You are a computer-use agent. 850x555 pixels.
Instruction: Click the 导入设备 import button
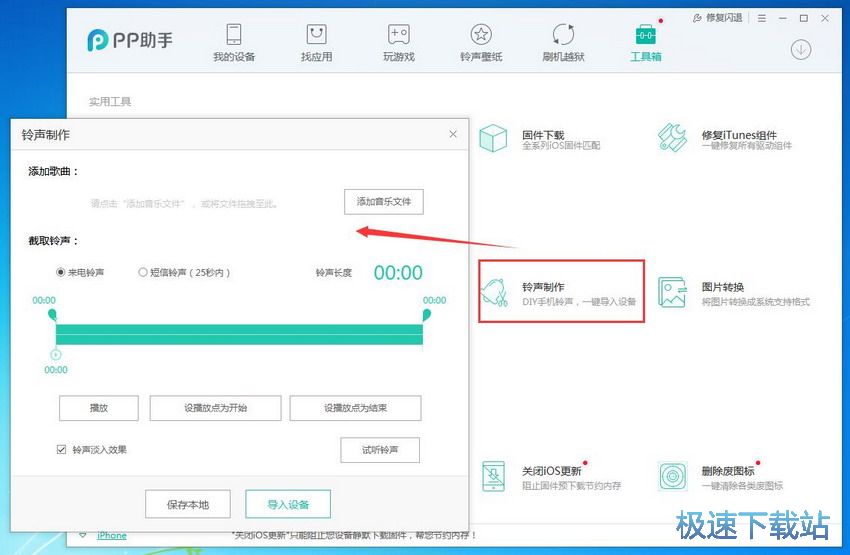point(288,505)
